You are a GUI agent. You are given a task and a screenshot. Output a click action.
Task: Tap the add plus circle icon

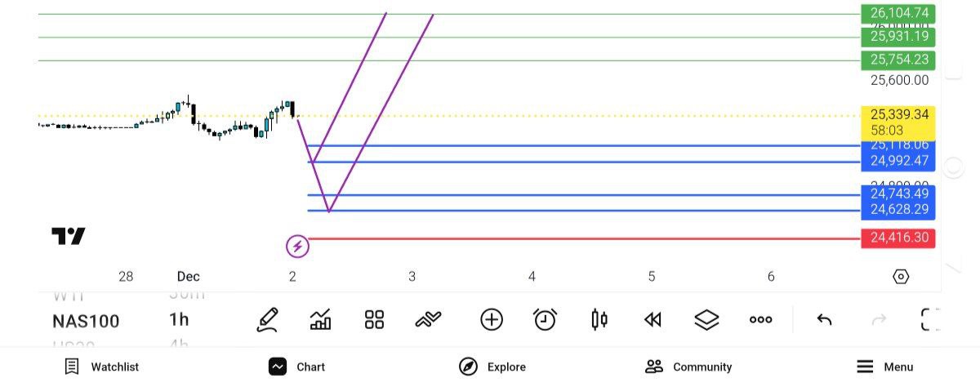pos(492,320)
